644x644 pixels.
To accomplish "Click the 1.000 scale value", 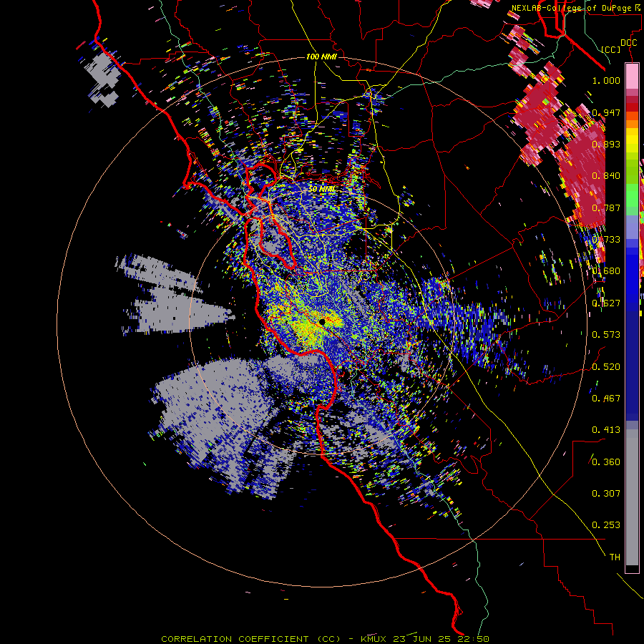I will point(606,80).
